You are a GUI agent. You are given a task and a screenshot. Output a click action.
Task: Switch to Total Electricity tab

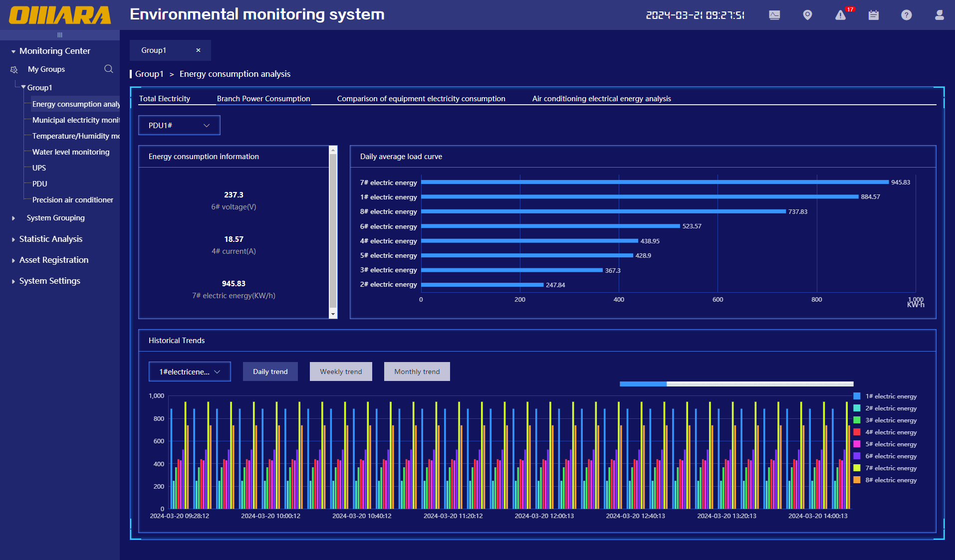164,99
